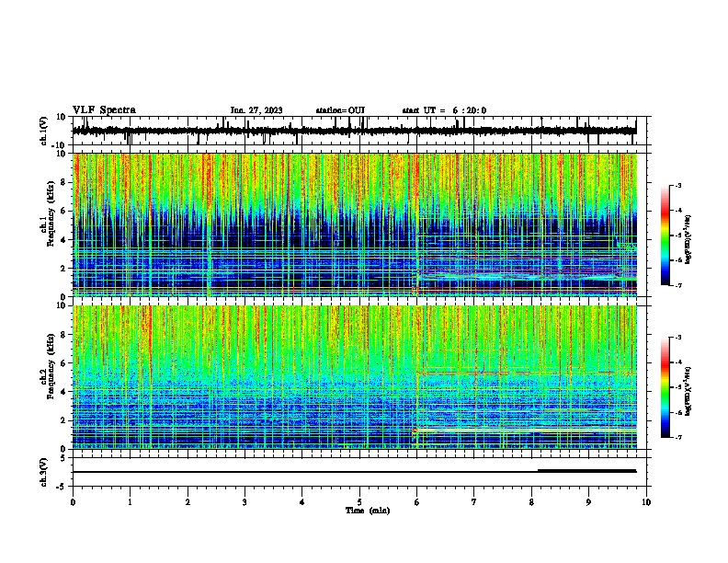Image resolution: width=728 pixels, height=563 pixels.
Task: Click the ch.1 spectrogram color scale bar
Action: (x=665, y=236)
